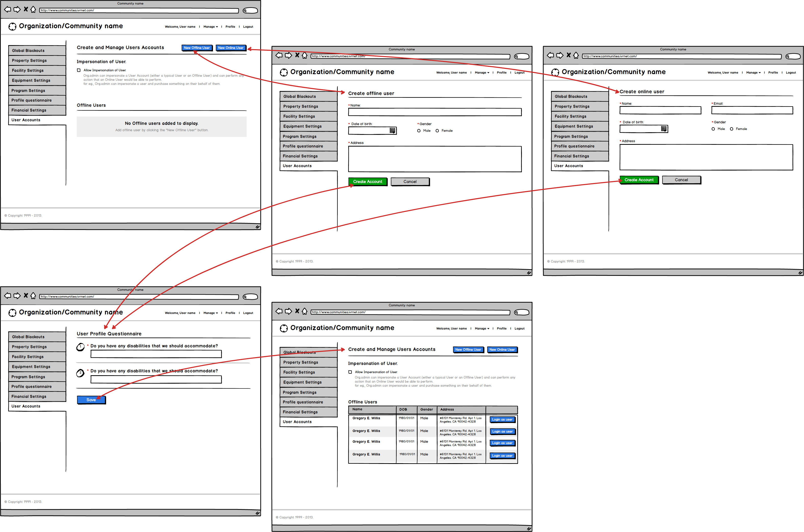Click browser home icon on Create offline user window
Viewport: 804px width, 532px height.
(x=305, y=56)
